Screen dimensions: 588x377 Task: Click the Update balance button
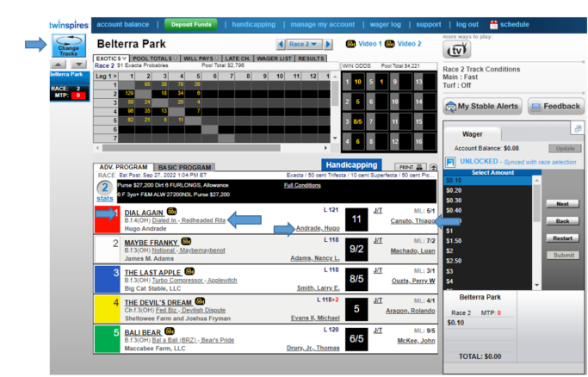[565, 148]
